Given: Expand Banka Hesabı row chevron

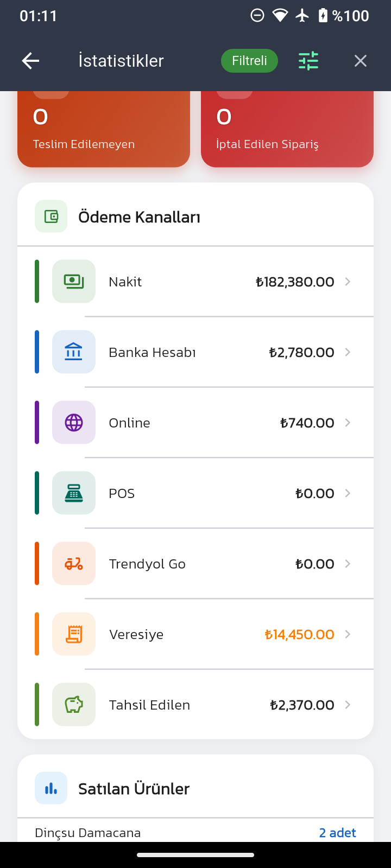Looking at the screenshot, I should (x=348, y=352).
